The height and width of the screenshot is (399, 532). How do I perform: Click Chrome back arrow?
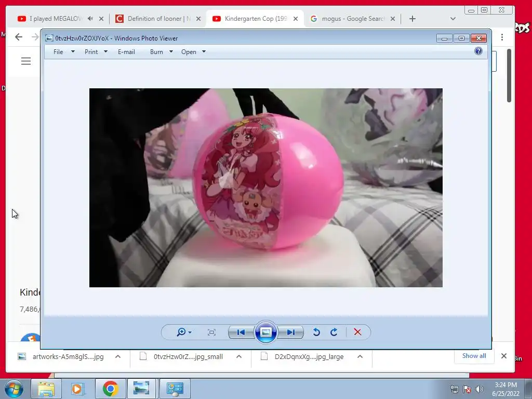[19, 37]
